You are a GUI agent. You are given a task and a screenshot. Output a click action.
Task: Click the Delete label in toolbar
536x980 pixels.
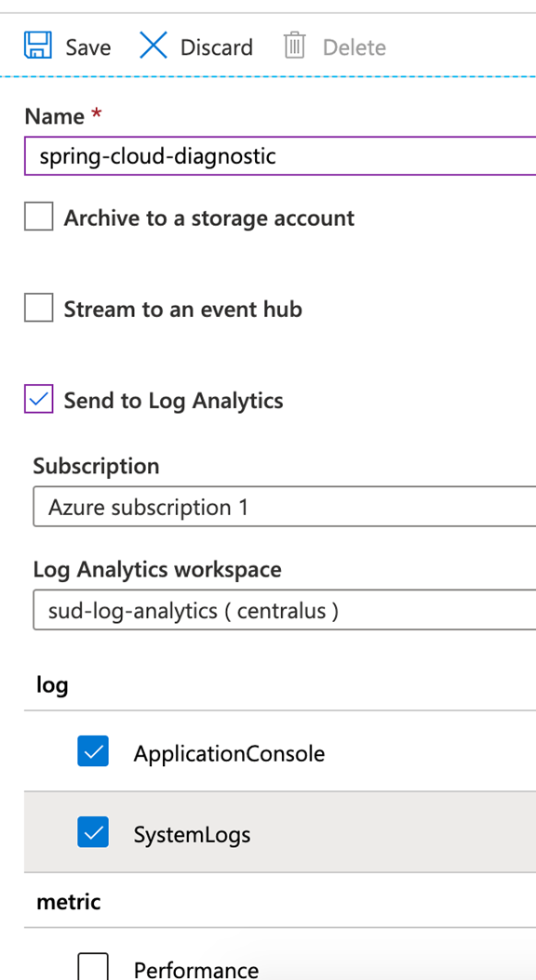click(354, 47)
